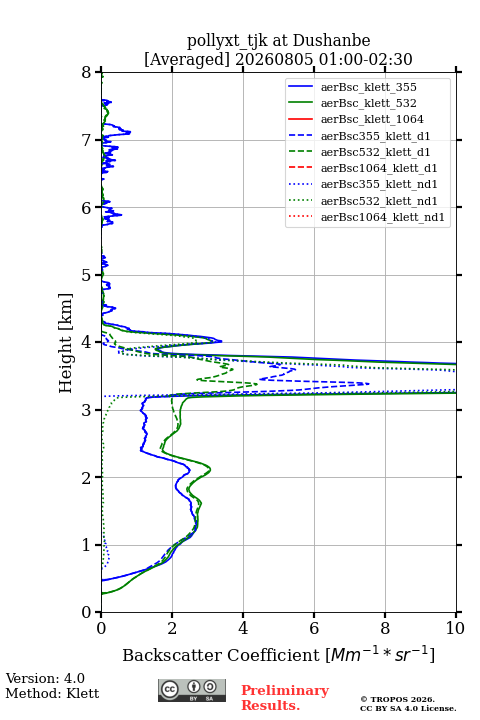Click the Averaged date-time subtitle

pos(278,59)
